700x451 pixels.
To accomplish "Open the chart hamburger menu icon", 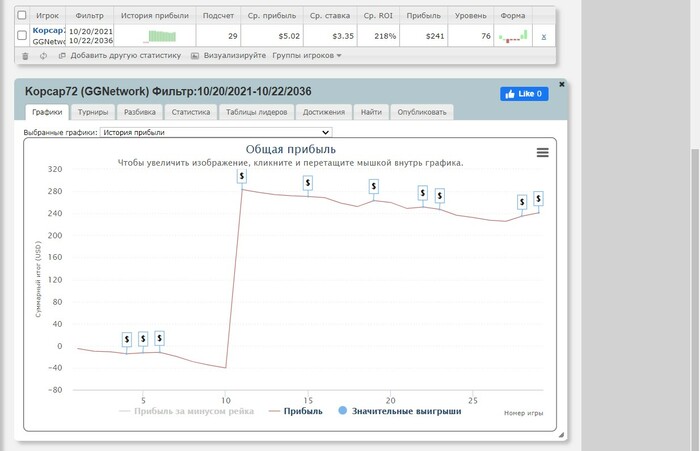I will tap(542, 153).
